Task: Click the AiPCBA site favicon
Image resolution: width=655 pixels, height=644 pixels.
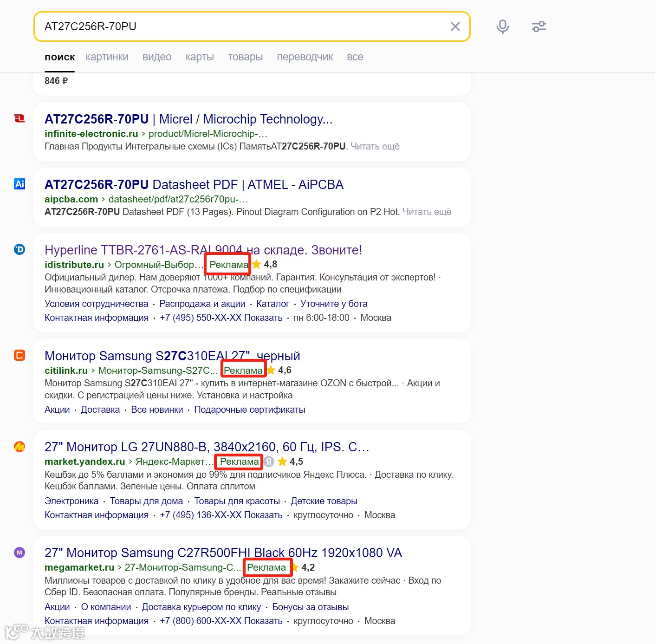Action: 19,184
